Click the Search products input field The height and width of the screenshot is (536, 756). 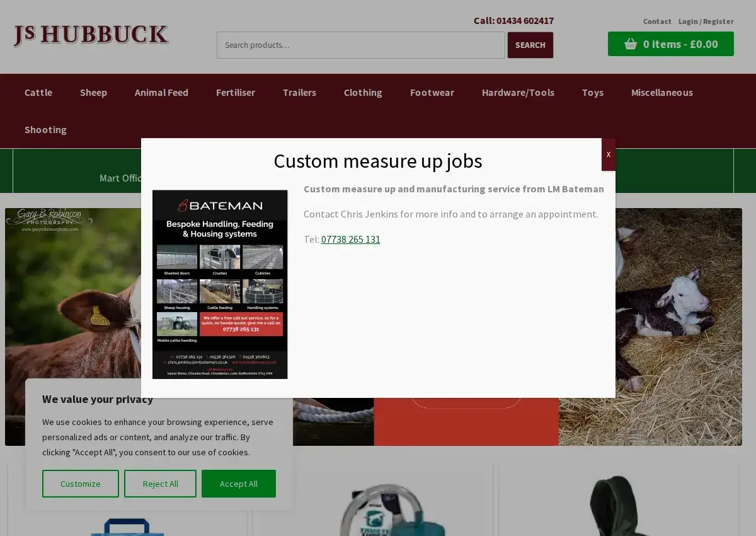pos(361,45)
